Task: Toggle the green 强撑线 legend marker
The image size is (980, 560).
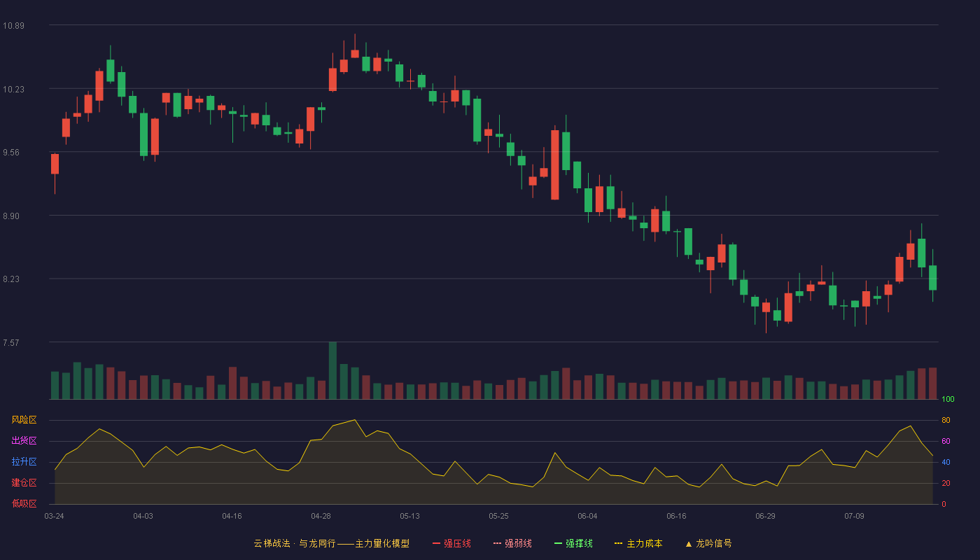Action: coord(559,543)
